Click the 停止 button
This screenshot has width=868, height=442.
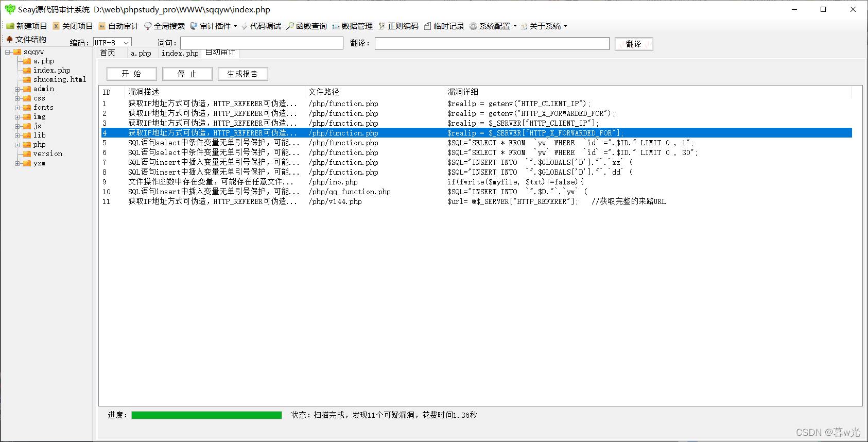[187, 74]
